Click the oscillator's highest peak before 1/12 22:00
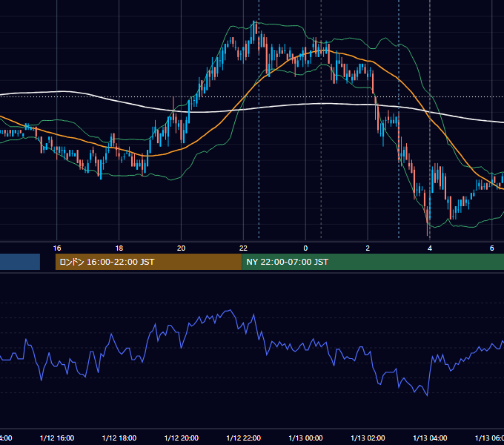Screen dimensions: 504x445 point(230,310)
